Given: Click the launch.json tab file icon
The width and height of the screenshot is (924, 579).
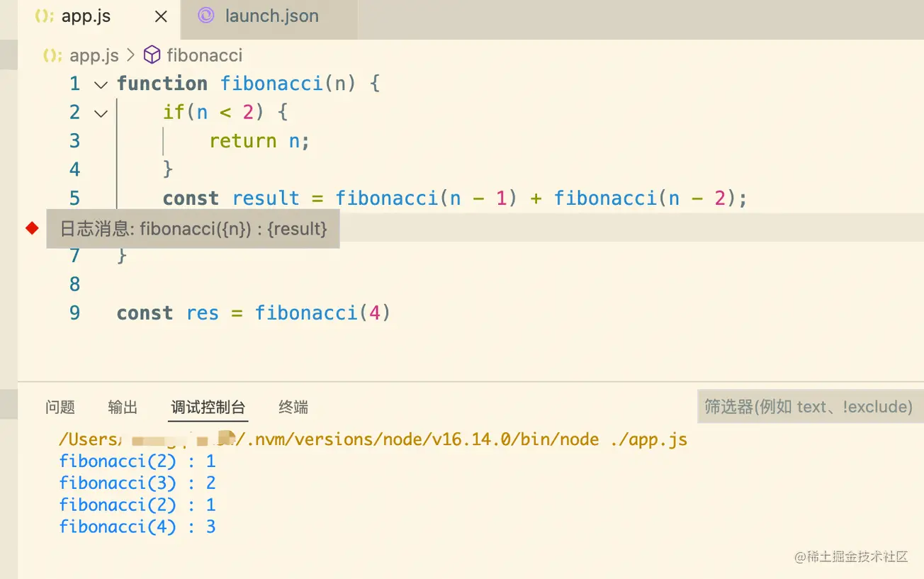Looking at the screenshot, I should tap(205, 16).
